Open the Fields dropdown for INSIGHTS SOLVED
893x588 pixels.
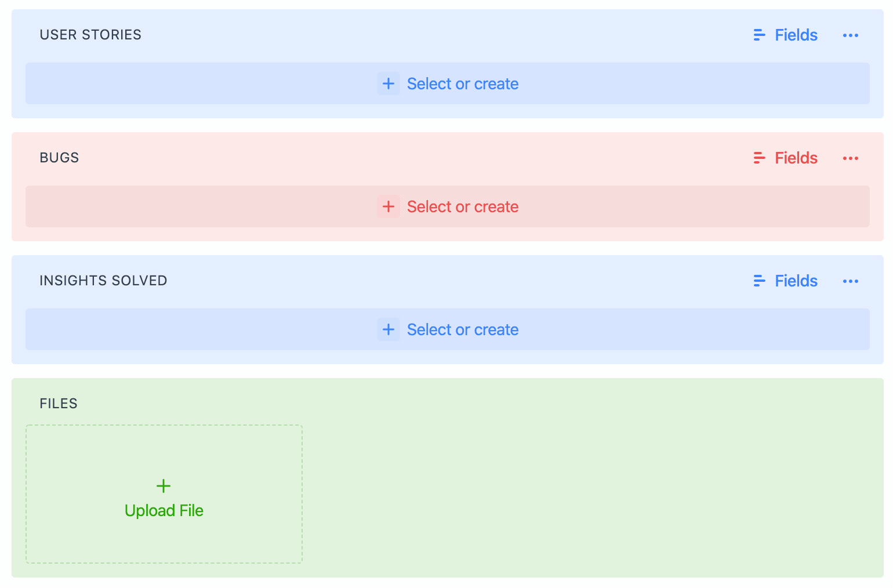coord(796,281)
